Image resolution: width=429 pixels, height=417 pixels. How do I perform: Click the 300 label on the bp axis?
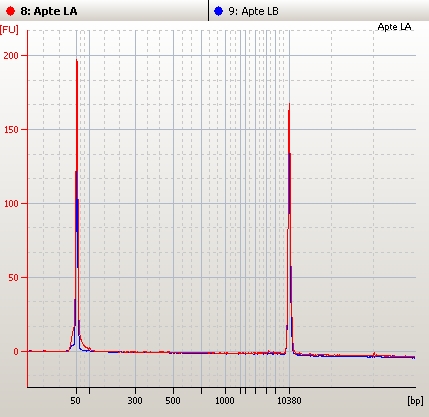[135, 400]
